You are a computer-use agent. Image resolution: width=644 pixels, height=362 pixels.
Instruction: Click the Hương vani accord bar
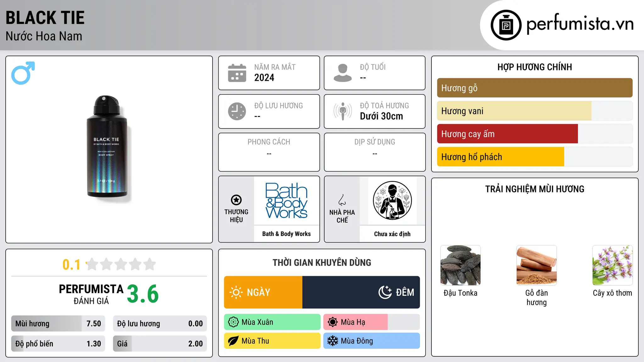point(535,111)
